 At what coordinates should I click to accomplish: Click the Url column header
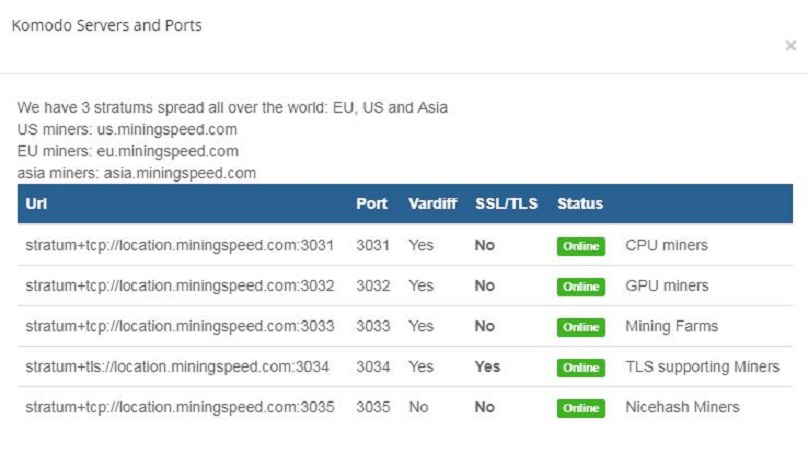click(x=36, y=204)
